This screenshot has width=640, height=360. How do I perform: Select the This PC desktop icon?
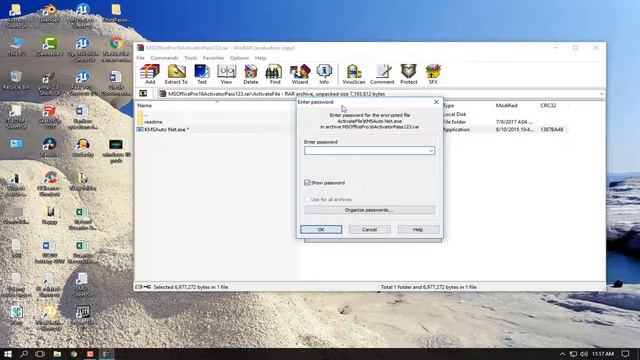point(16,46)
